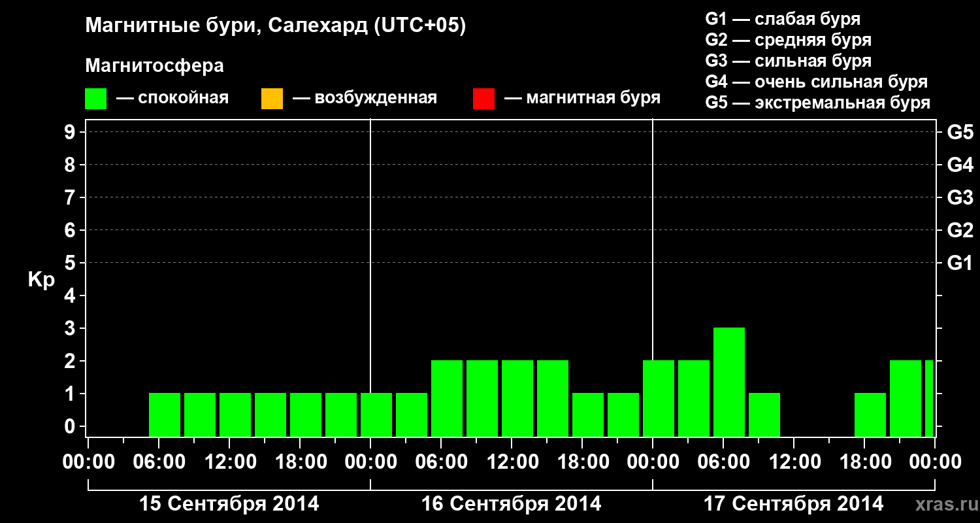This screenshot has width=980, height=523.
Task: Click the green 'спокойная' legend swatch
Action: click(96, 99)
